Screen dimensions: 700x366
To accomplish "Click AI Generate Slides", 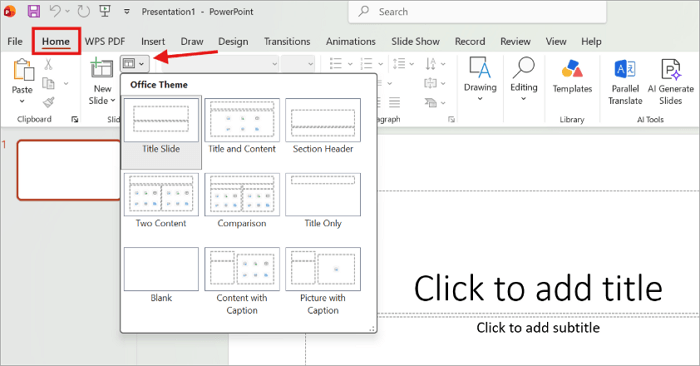I will 671,82.
